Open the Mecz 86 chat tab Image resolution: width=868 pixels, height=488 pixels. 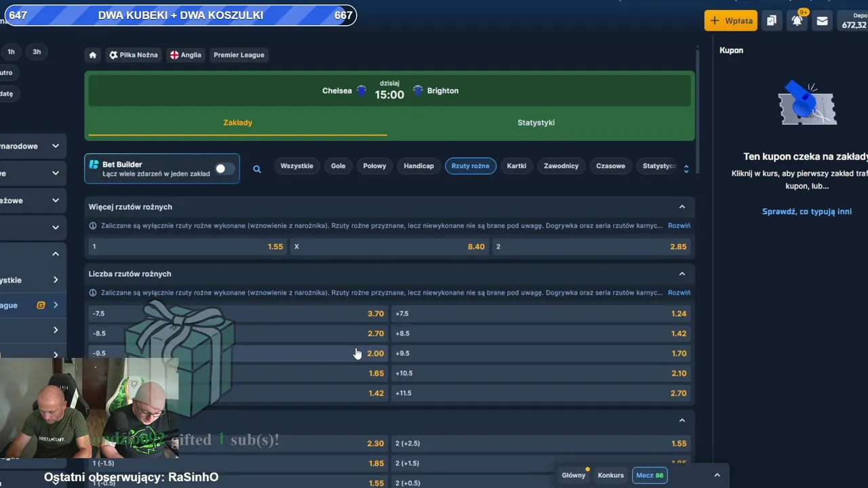[x=650, y=475]
